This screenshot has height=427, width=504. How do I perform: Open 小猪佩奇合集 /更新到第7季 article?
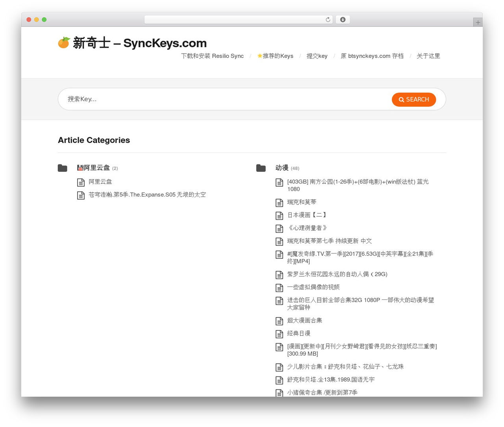tap(322, 393)
